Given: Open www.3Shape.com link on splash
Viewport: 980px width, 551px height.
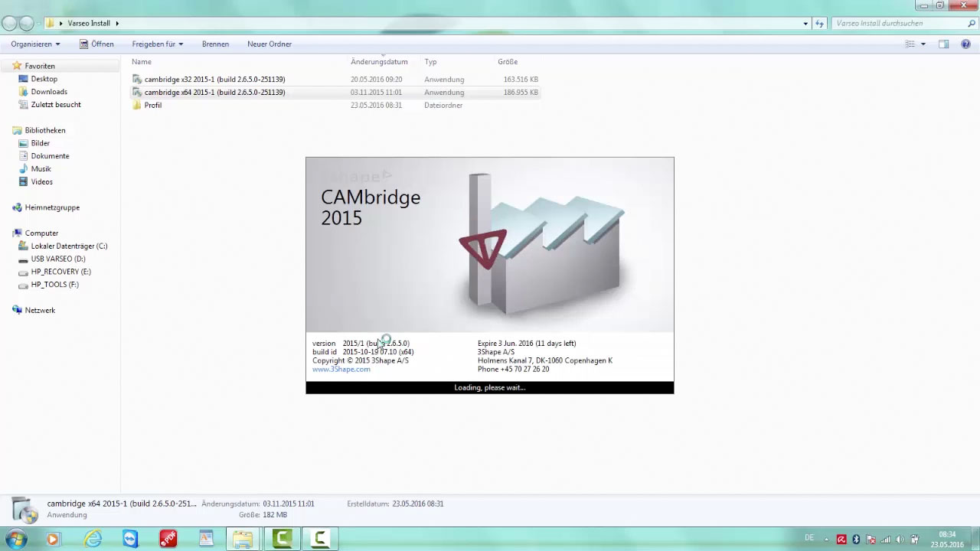Looking at the screenshot, I should click(341, 370).
